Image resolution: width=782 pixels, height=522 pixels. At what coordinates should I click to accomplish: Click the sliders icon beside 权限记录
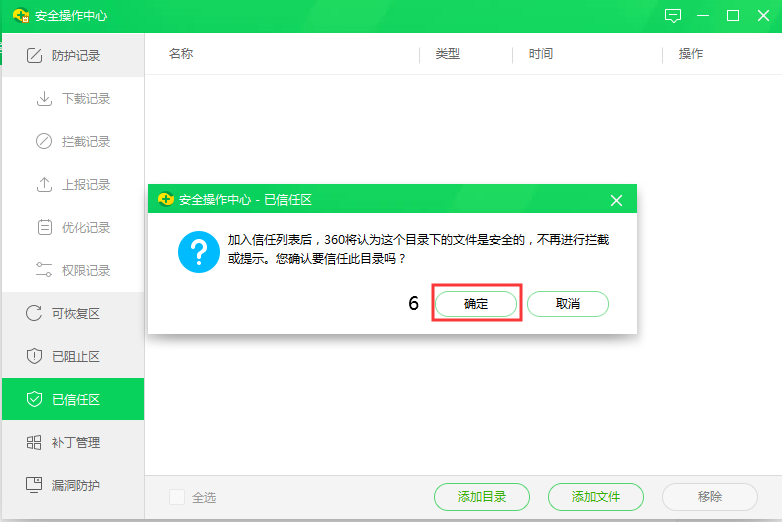point(44,270)
